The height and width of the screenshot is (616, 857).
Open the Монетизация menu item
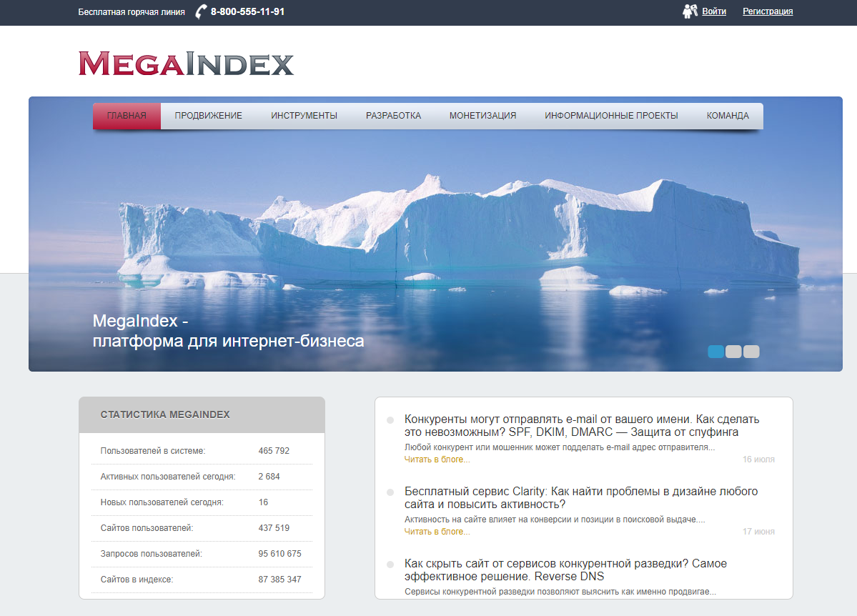point(482,116)
